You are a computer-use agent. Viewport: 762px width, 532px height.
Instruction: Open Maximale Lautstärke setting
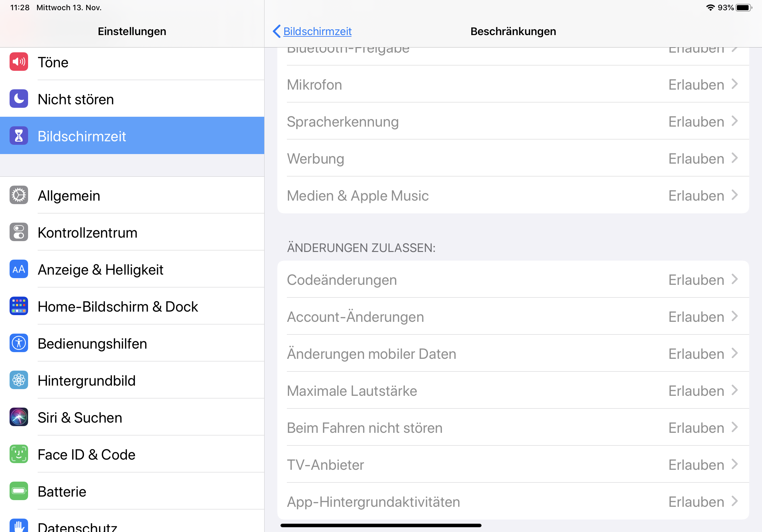click(513, 391)
